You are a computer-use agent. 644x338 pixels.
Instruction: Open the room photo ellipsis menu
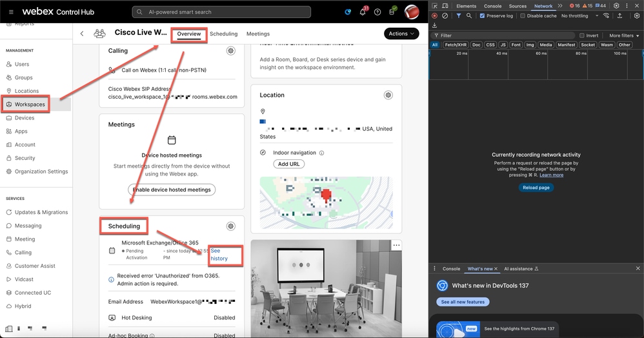[396, 245]
